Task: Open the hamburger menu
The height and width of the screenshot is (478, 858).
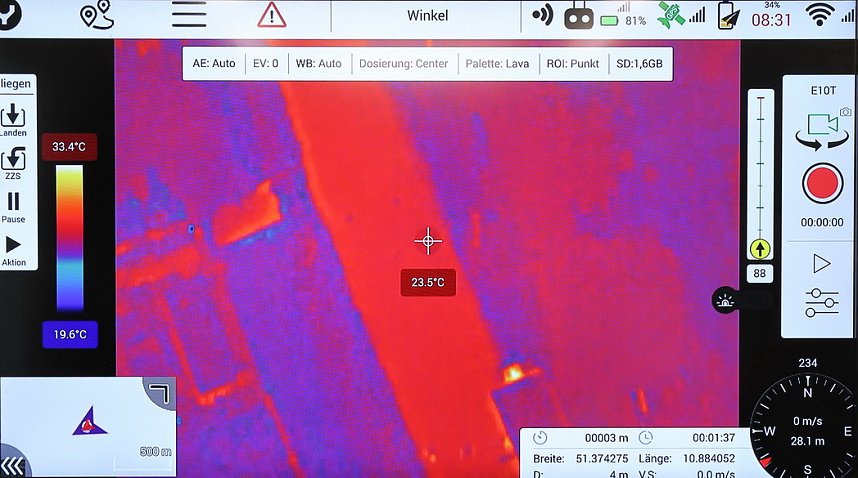Action: pyautogui.click(x=189, y=15)
